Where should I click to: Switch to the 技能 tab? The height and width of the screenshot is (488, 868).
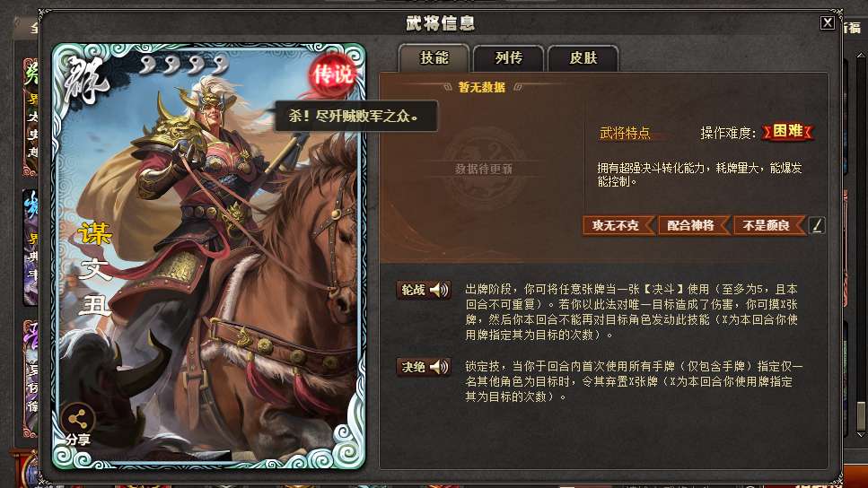click(x=434, y=58)
